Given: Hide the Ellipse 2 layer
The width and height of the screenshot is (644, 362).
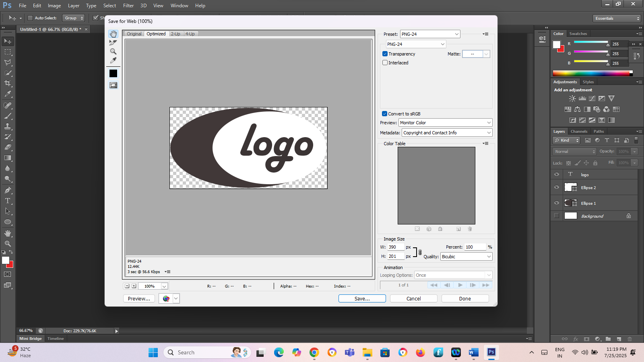Looking at the screenshot, I should click(x=557, y=187).
